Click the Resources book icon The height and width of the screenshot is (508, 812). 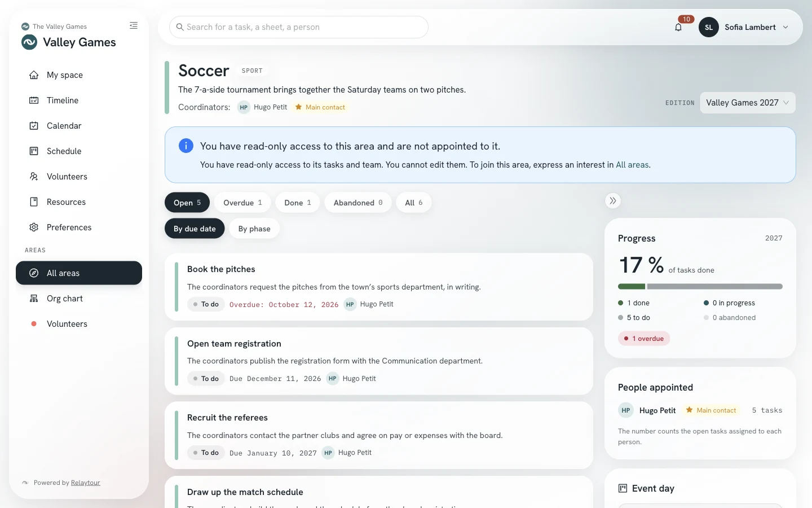pos(34,202)
